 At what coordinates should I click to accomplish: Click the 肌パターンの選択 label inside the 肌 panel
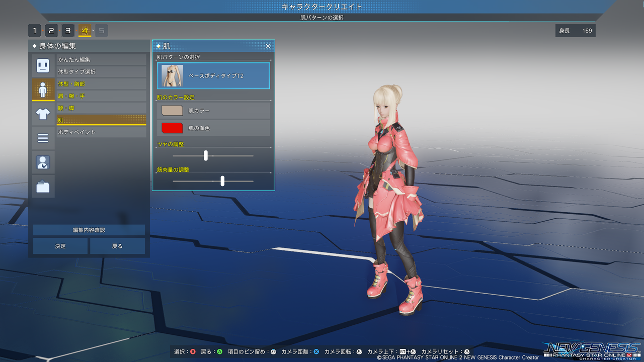pyautogui.click(x=178, y=57)
